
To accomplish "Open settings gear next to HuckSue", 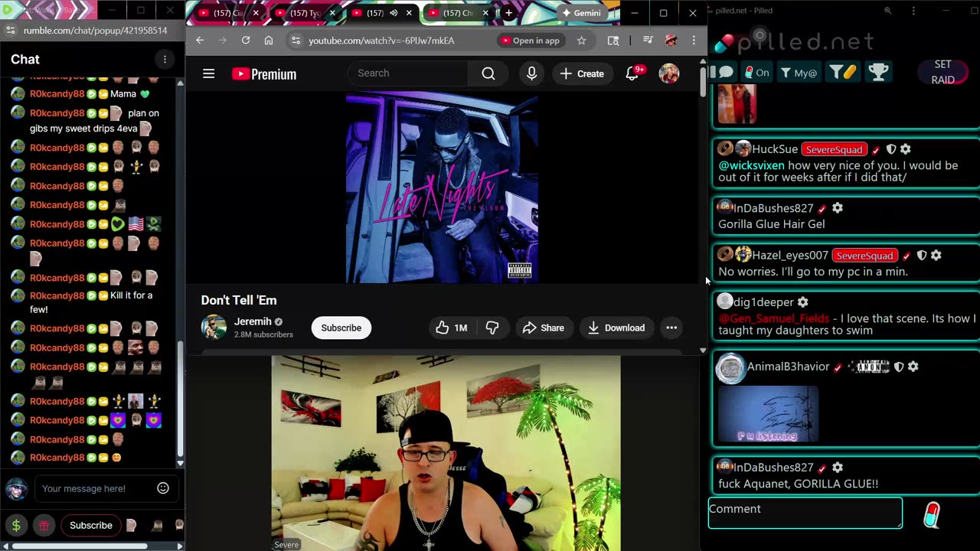I will (906, 149).
